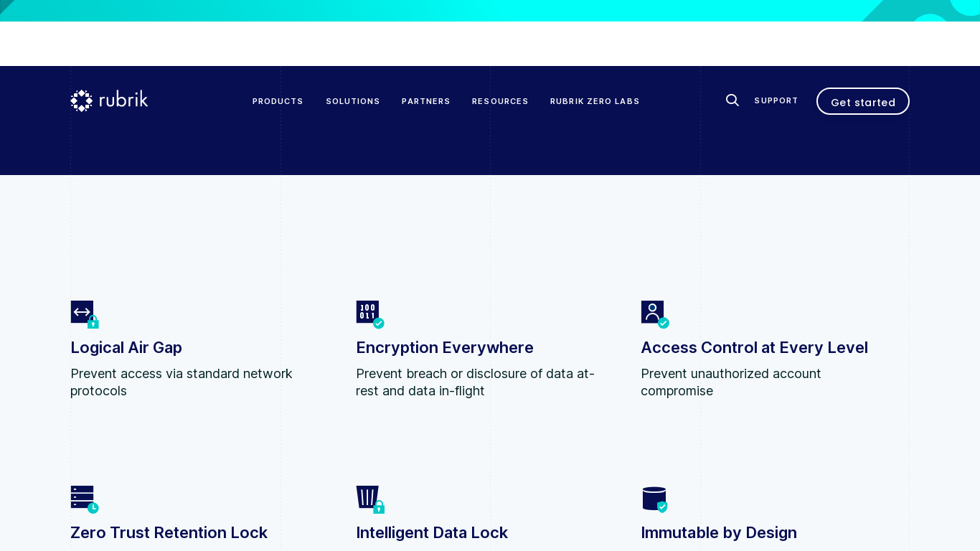
Task: Select the Intelligent Data Lock heading
Action: point(432,532)
